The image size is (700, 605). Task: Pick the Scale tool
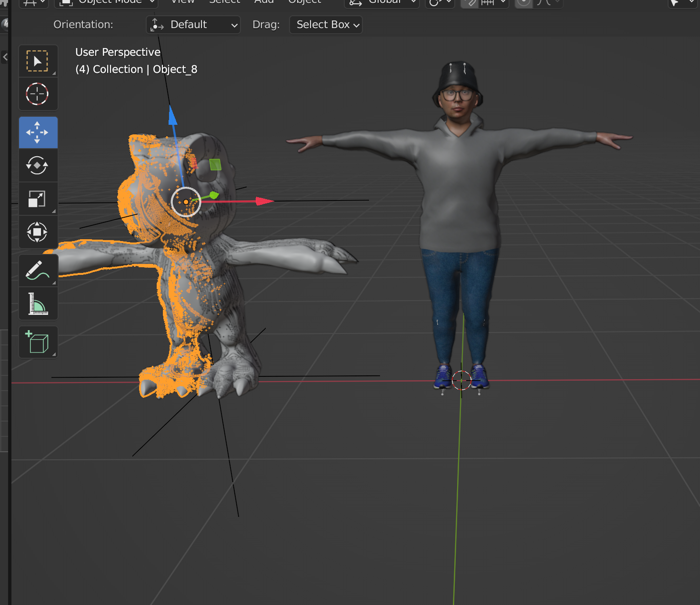tap(38, 199)
